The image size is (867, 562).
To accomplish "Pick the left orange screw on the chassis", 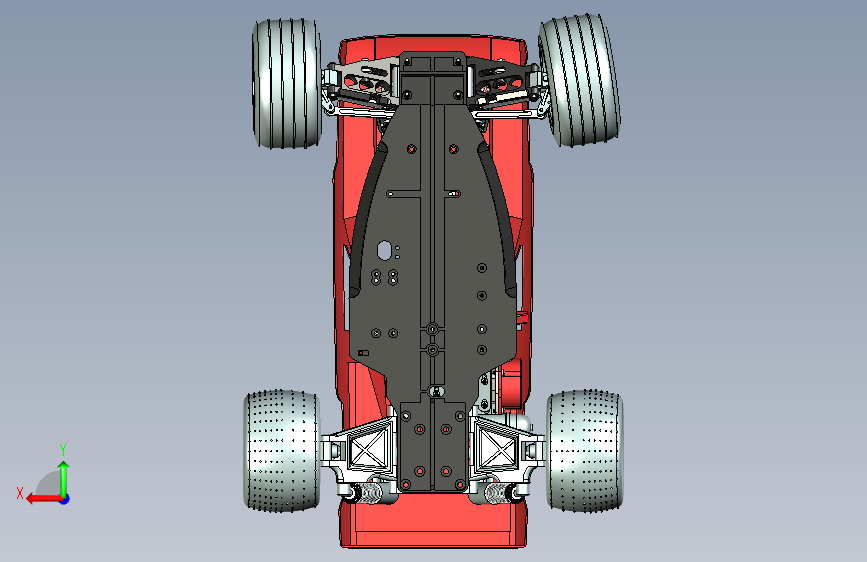I will 411,149.
